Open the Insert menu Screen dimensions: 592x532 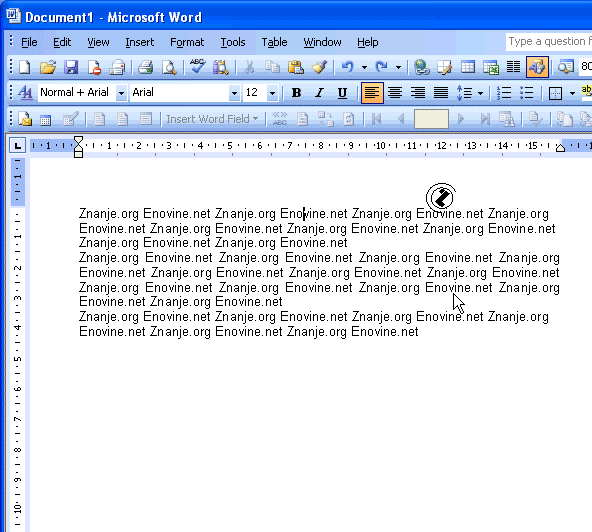tap(139, 42)
